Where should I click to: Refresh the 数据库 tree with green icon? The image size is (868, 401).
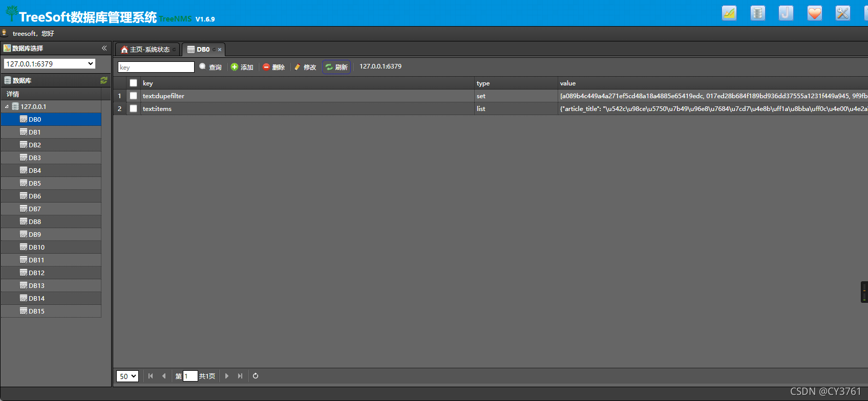coord(104,80)
